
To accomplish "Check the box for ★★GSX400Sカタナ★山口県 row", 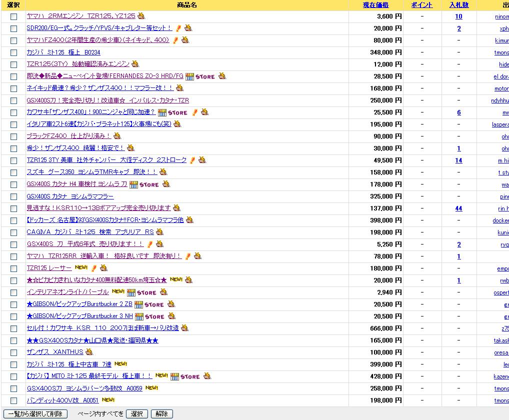I will pyautogui.click(x=13, y=341).
